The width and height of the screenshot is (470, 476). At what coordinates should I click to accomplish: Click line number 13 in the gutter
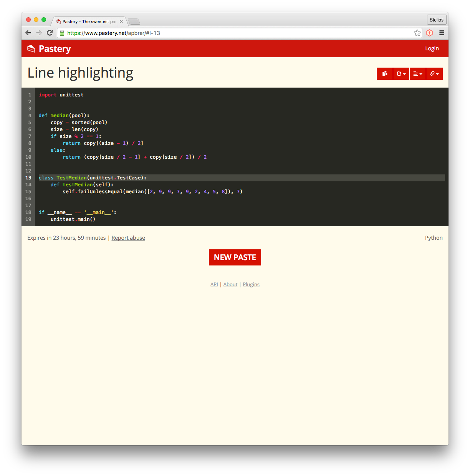(28, 178)
